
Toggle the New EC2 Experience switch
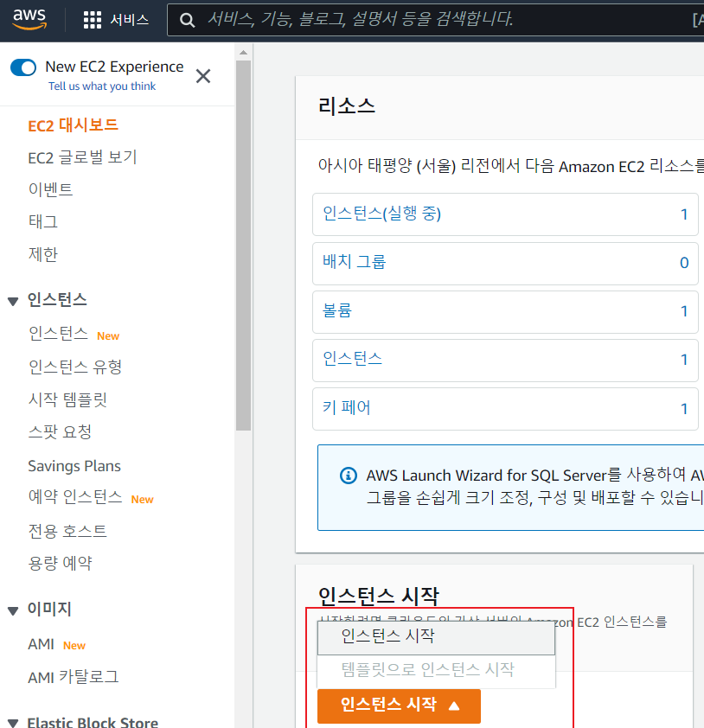pyautogui.click(x=23, y=67)
